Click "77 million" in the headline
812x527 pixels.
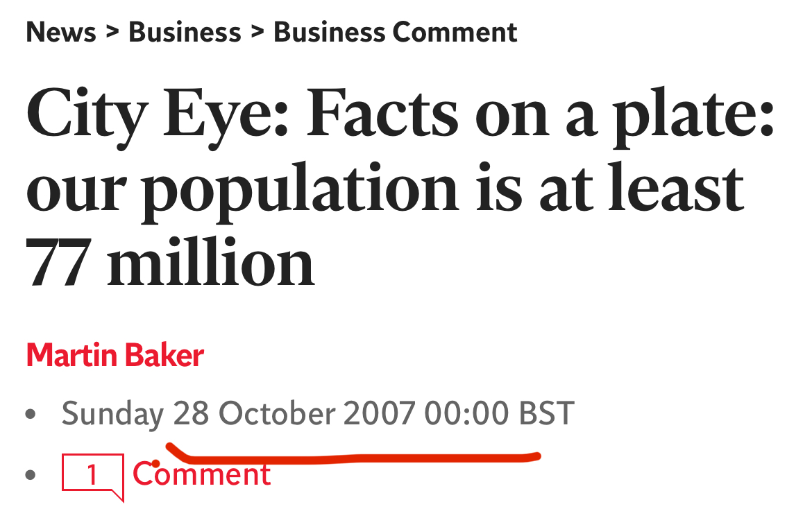170,263
